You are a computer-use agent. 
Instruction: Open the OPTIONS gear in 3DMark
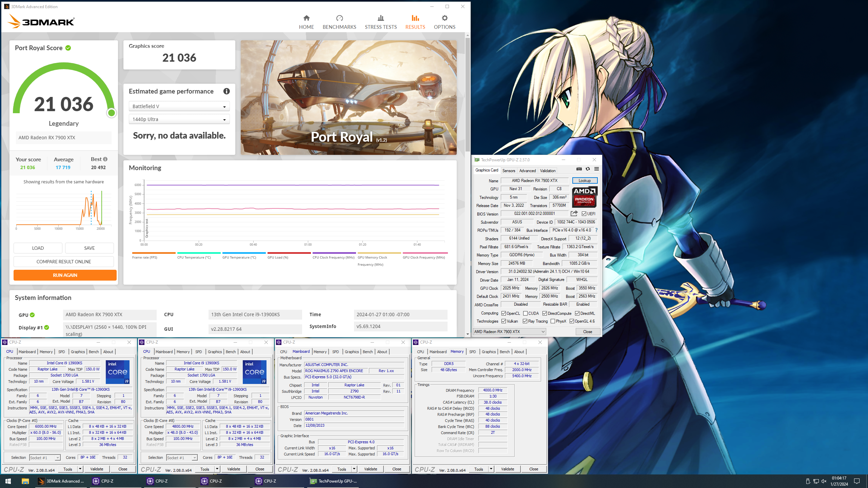coord(445,22)
